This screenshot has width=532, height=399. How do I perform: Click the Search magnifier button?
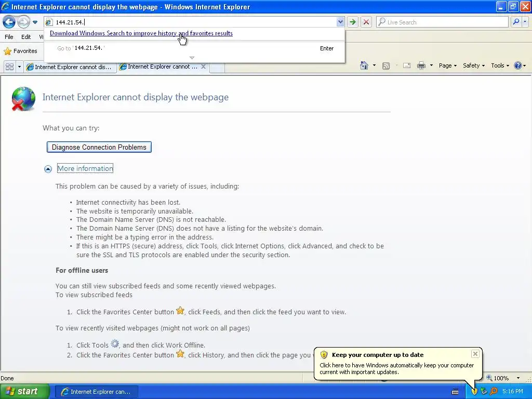(516, 22)
